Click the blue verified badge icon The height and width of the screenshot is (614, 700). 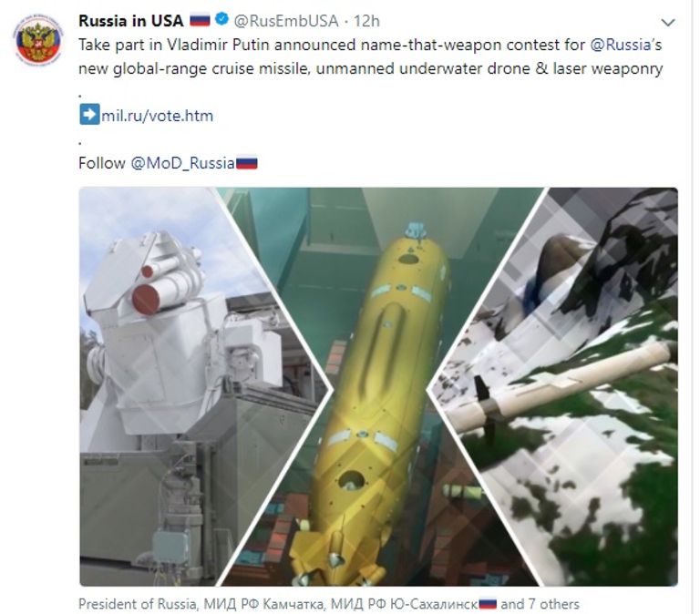(221, 20)
